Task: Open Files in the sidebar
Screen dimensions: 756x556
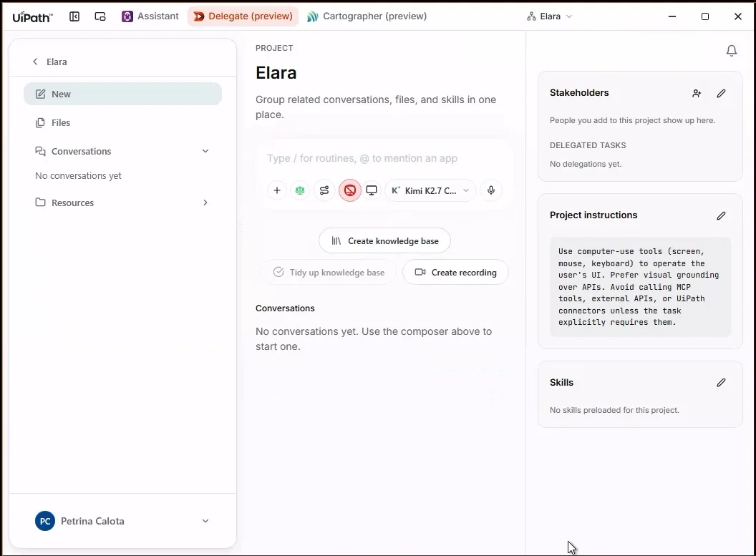Action: tap(122, 123)
